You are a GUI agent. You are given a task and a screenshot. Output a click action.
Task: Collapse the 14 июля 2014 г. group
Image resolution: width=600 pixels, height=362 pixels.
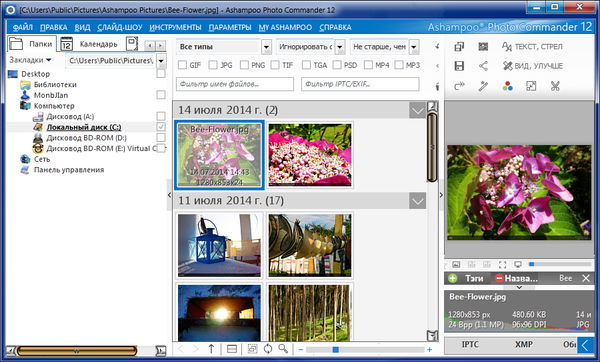click(417, 111)
